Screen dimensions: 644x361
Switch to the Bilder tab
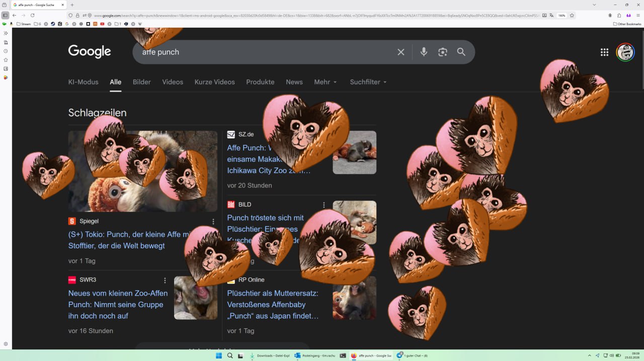141,82
